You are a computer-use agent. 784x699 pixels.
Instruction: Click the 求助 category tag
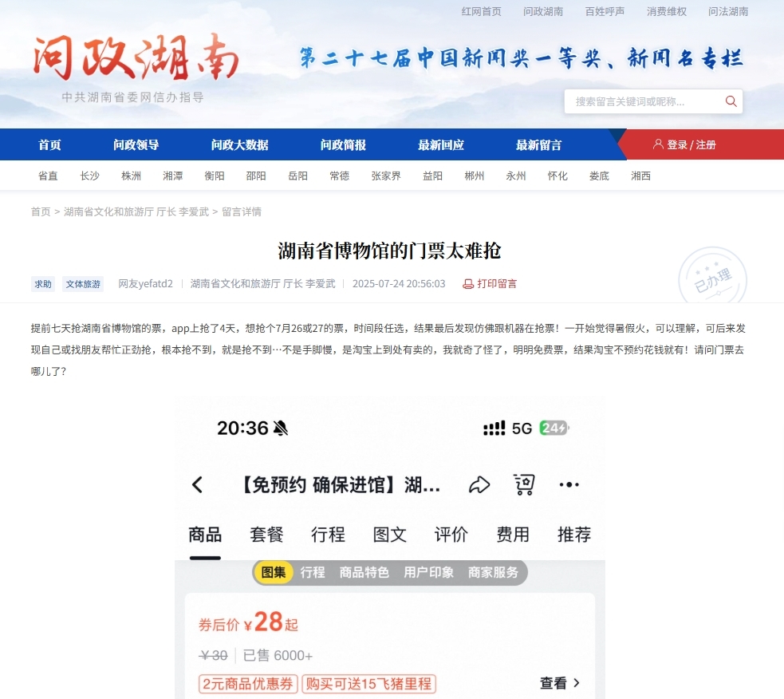[x=42, y=283]
